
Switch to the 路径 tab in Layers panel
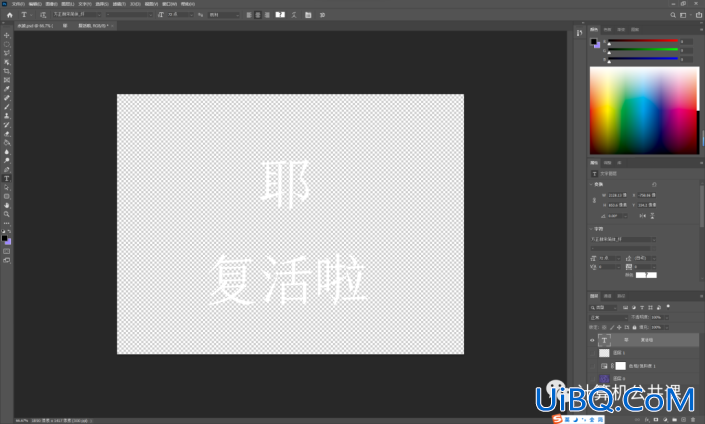click(x=621, y=296)
